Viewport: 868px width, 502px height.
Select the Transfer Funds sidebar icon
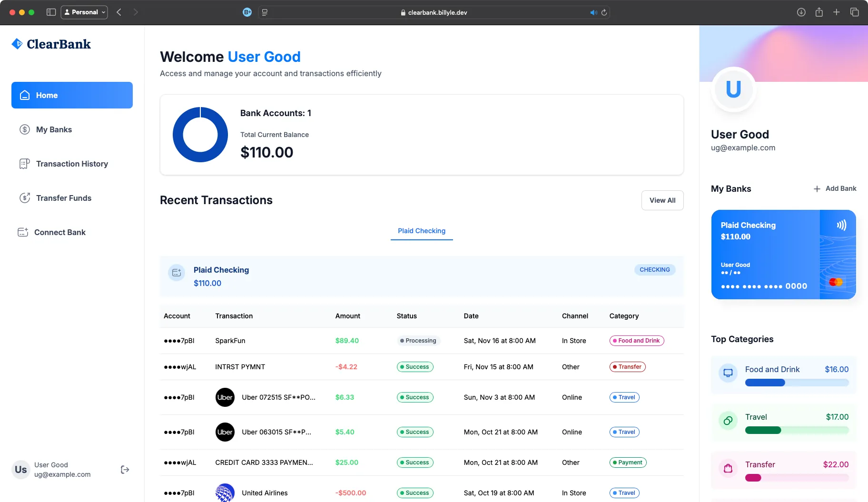point(24,198)
